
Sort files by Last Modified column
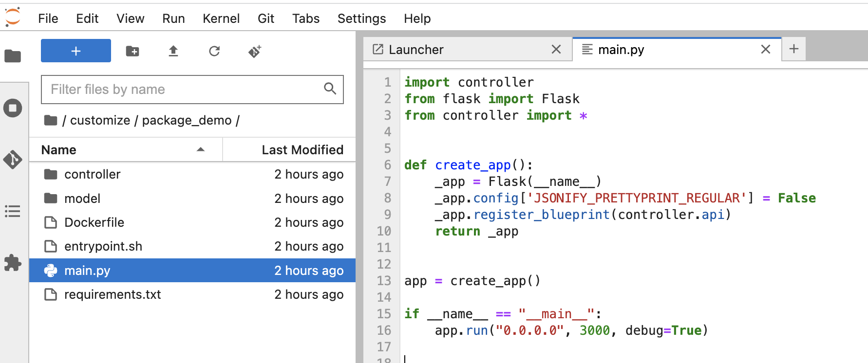click(x=302, y=150)
